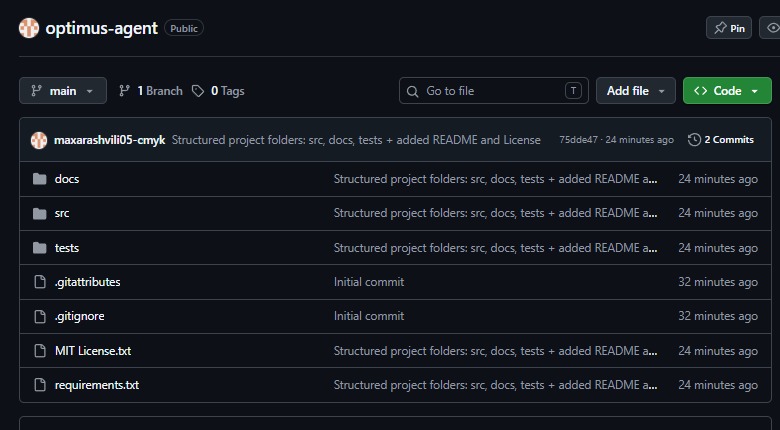Click the src folder icon
Screen dimensions: 780x430
click(40, 213)
